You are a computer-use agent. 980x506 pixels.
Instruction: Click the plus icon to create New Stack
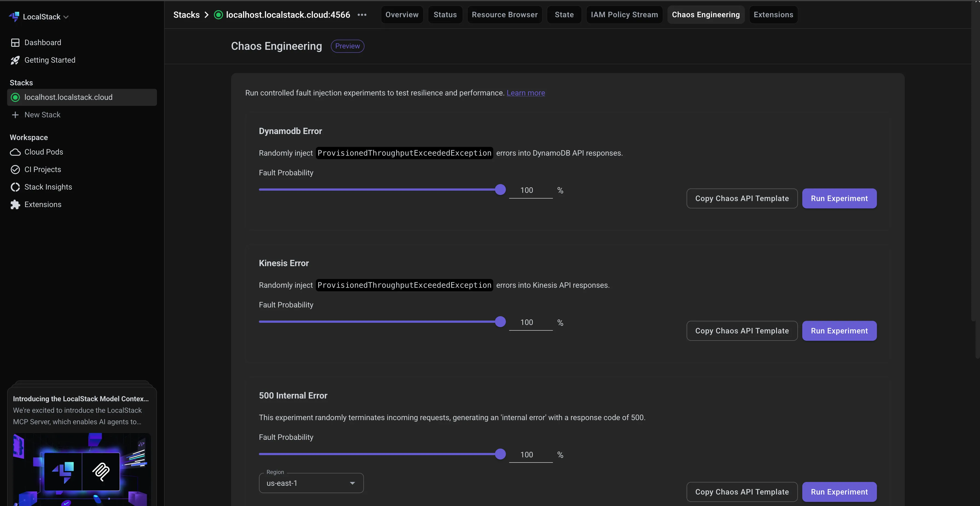(x=15, y=115)
